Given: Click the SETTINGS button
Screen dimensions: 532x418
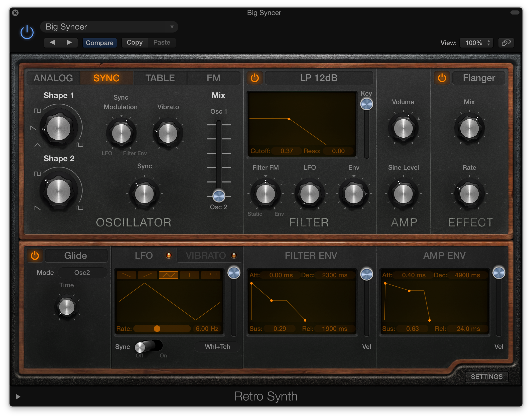Looking at the screenshot, I should pos(487,376).
